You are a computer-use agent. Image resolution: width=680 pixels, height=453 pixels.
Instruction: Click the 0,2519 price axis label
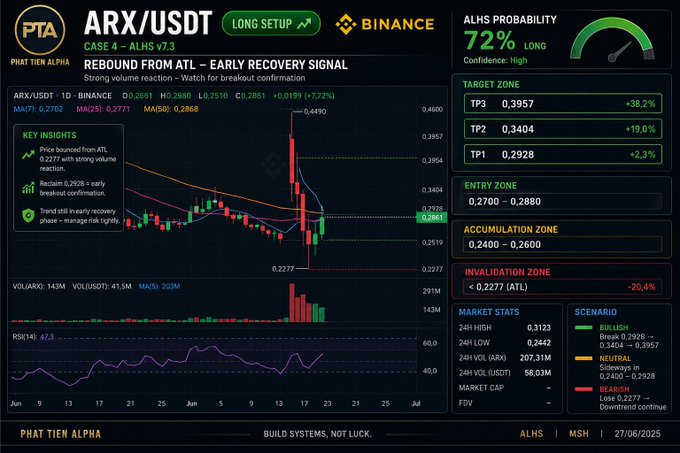(x=432, y=242)
